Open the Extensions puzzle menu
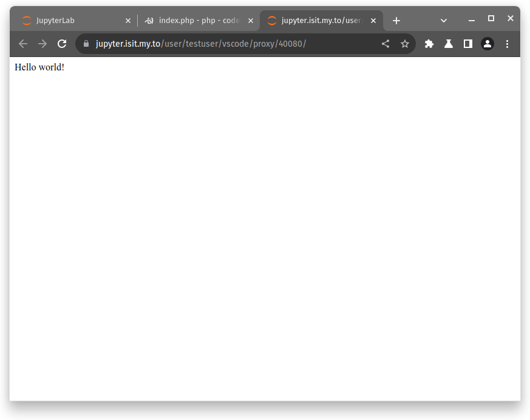 429,44
